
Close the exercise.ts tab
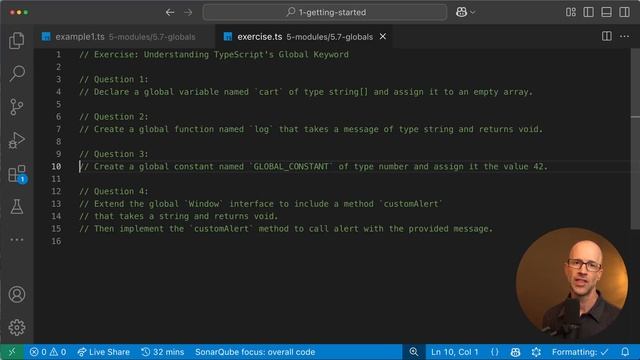383,36
